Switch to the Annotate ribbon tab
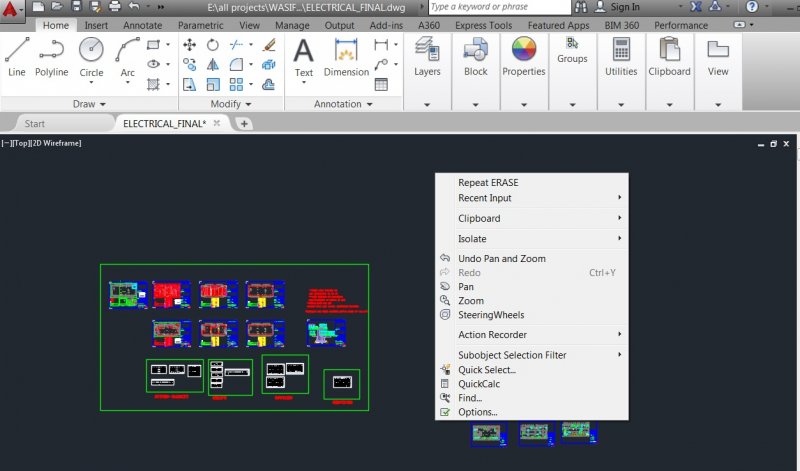 tap(142, 24)
